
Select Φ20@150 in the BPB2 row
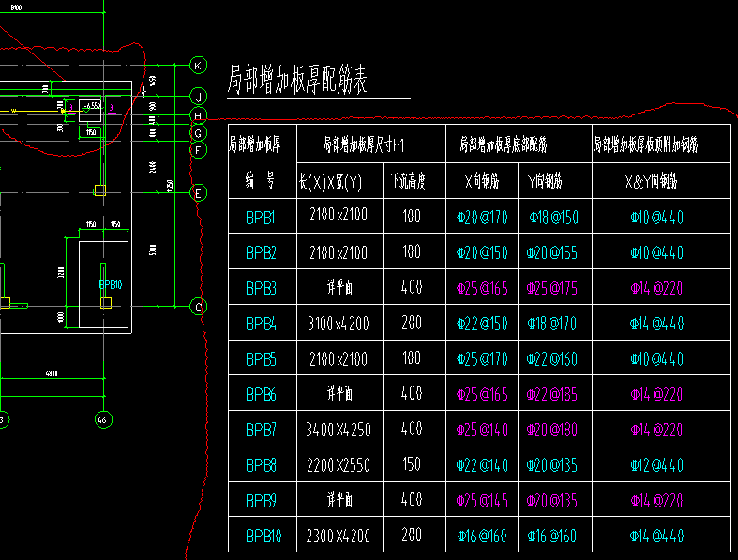pos(482,253)
